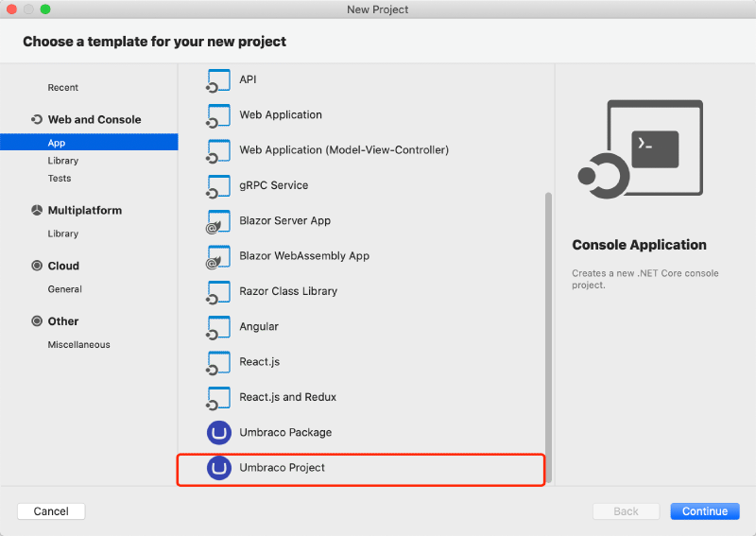Click the Blazor Server App template icon
Image resolution: width=756 pixels, height=536 pixels.
tap(218, 221)
